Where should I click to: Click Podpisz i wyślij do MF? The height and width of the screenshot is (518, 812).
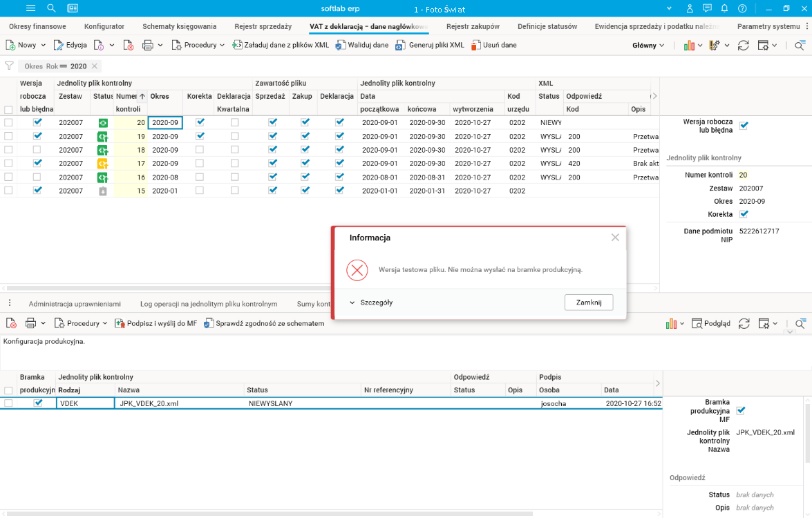coord(156,323)
